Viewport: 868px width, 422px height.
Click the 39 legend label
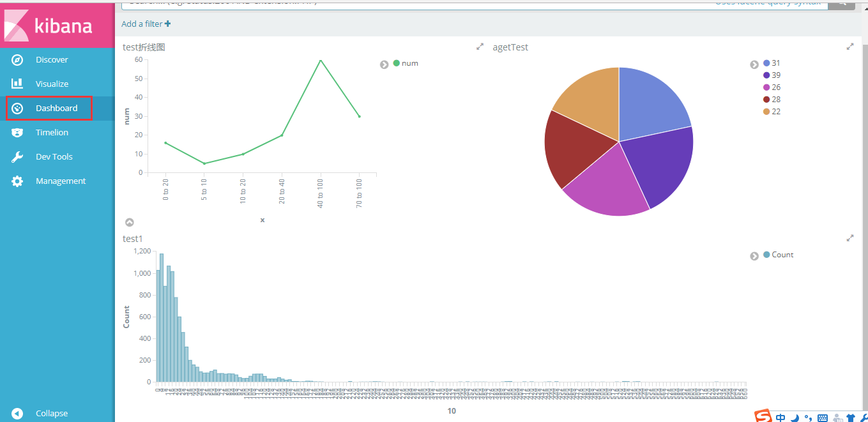pyautogui.click(x=776, y=75)
